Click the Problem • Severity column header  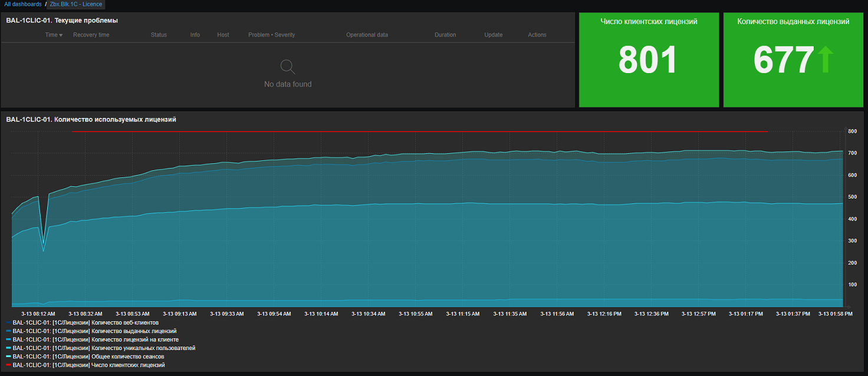(x=271, y=35)
